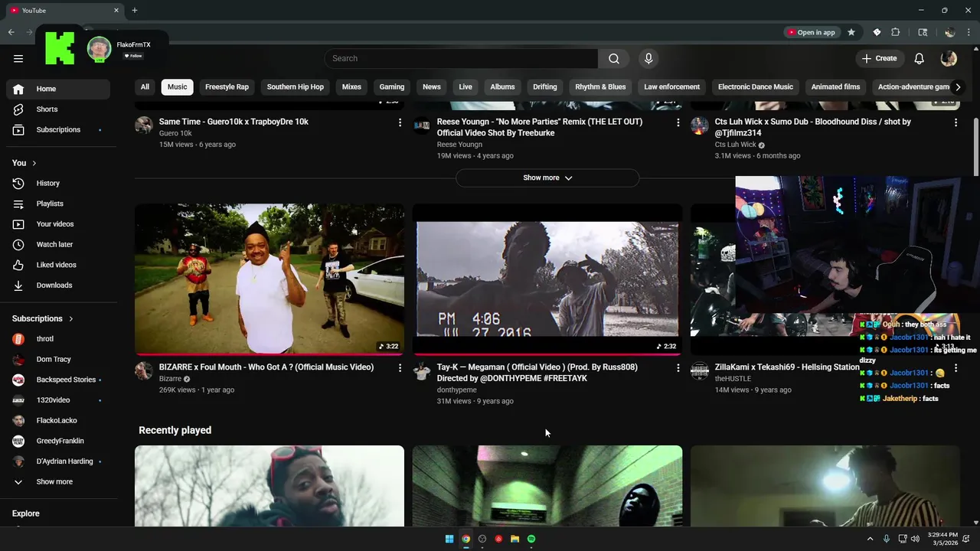Open options menu for BIZARRE video

(400, 368)
